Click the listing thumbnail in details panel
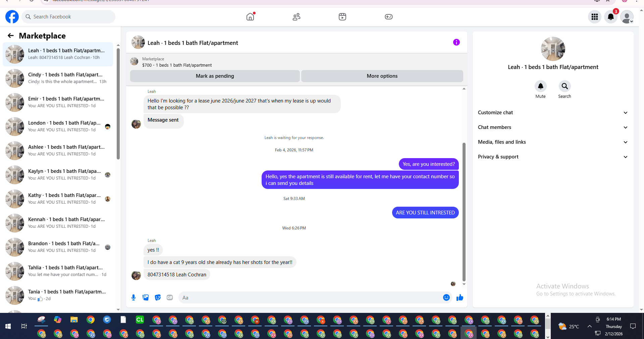644x339 pixels. [x=553, y=49]
